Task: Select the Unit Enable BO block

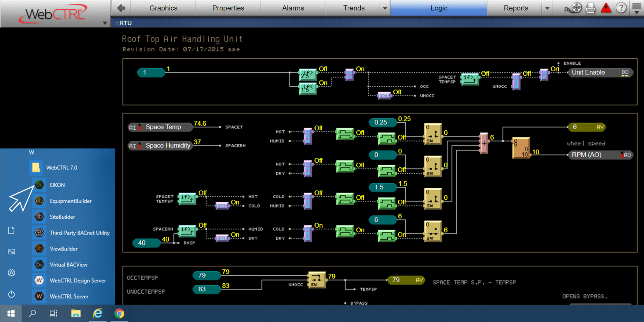Action: click(x=600, y=72)
